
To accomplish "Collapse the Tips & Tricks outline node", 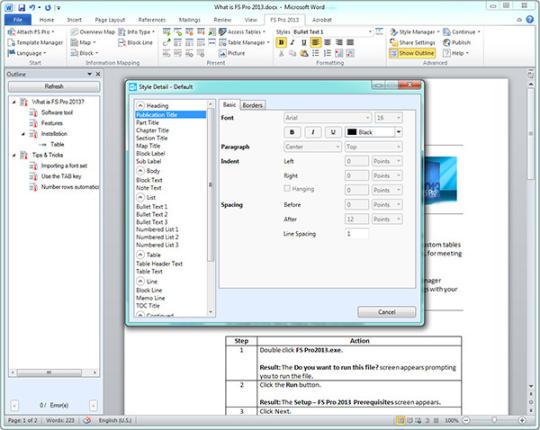I will (14, 155).
